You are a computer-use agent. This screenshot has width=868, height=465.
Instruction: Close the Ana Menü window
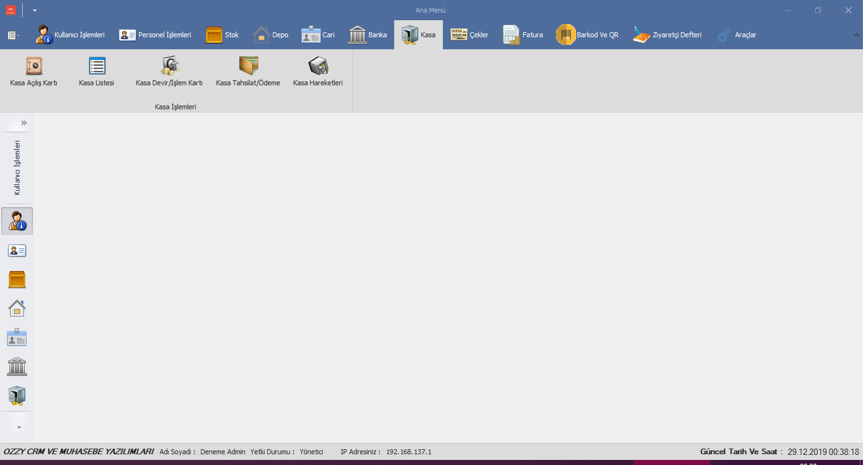pyautogui.click(x=848, y=10)
